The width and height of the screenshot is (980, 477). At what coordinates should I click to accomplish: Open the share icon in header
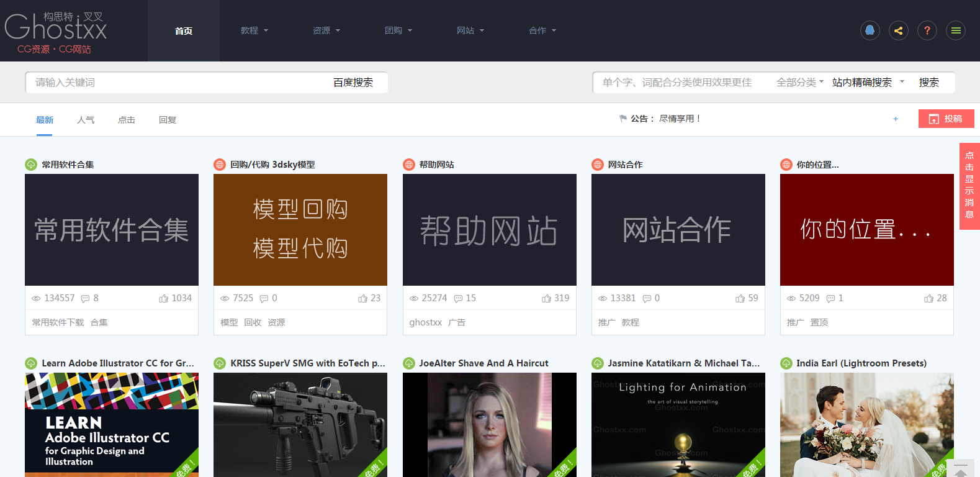898,30
